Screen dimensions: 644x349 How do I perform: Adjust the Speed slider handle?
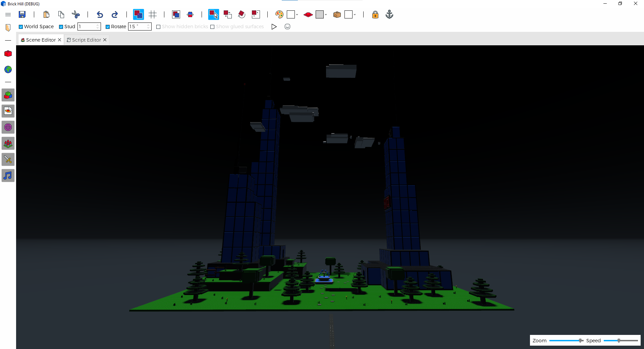click(x=619, y=341)
